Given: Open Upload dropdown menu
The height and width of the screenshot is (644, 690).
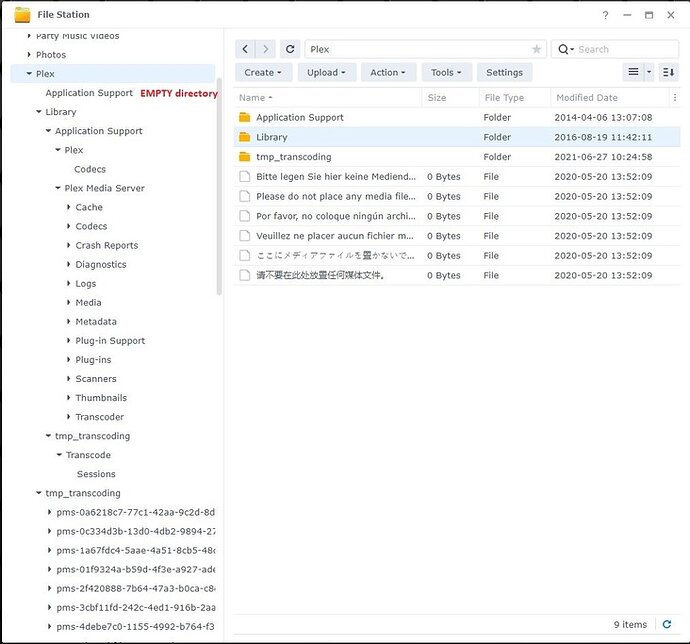Looking at the screenshot, I should pyautogui.click(x=326, y=72).
